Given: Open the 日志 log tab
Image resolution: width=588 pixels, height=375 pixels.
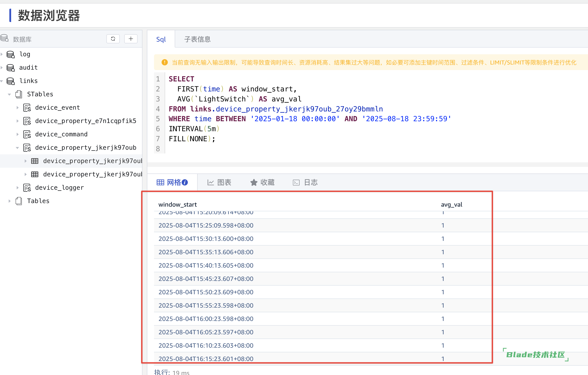Looking at the screenshot, I should point(305,183).
